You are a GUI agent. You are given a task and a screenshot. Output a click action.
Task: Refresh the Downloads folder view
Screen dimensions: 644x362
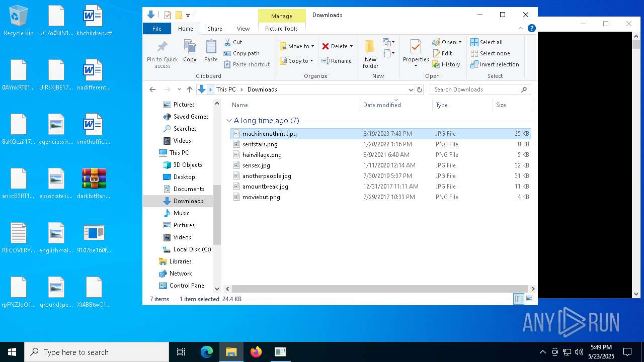(420, 89)
